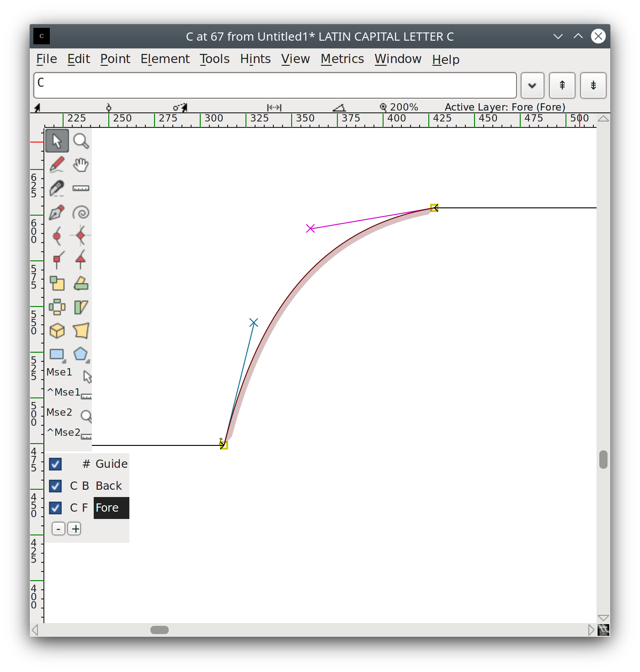Viewport: 640px width, 672px height.
Task: Select the 3D rotate cube tool
Action: click(x=57, y=331)
